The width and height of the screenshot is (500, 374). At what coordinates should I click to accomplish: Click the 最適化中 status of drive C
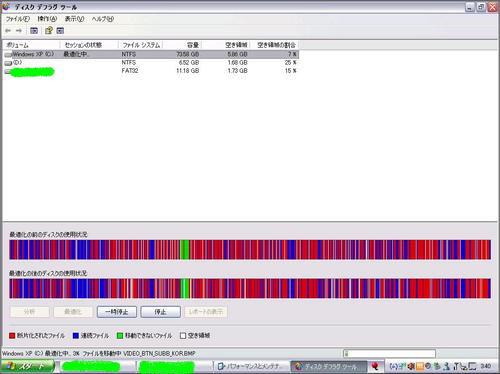(x=76, y=54)
